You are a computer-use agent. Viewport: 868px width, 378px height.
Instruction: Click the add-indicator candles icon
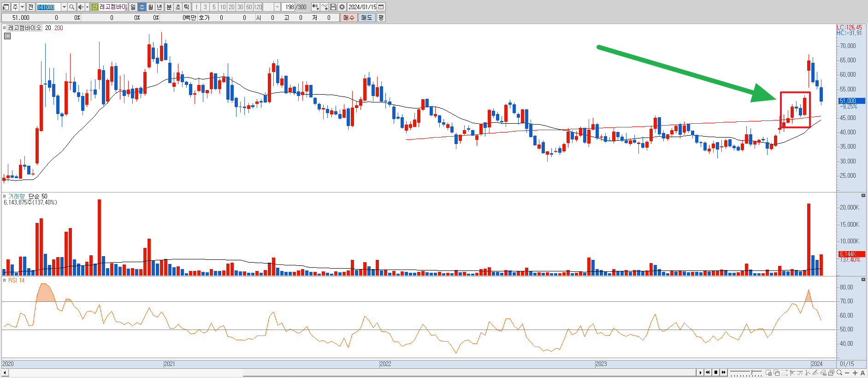point(316,7)
